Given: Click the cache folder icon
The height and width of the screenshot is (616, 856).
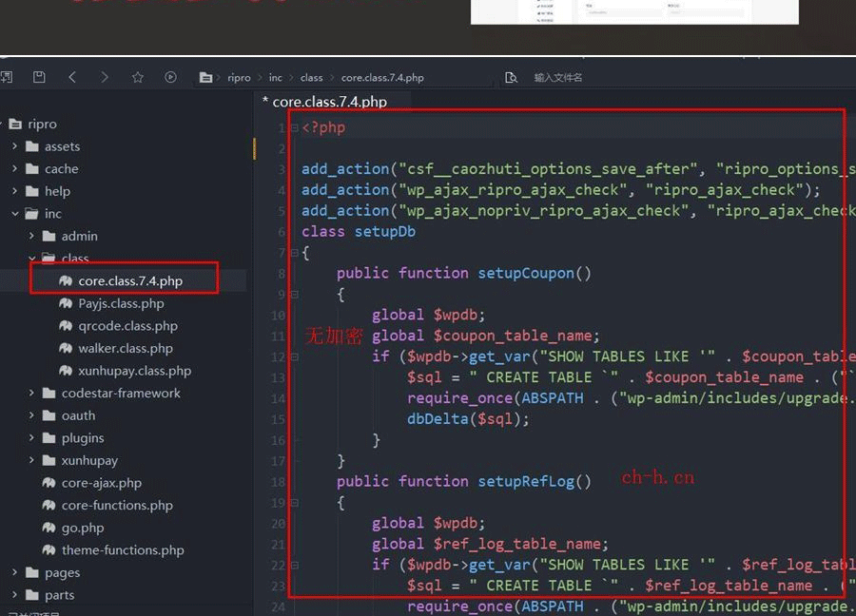Looking at the screenshot, I should (32, 168).
